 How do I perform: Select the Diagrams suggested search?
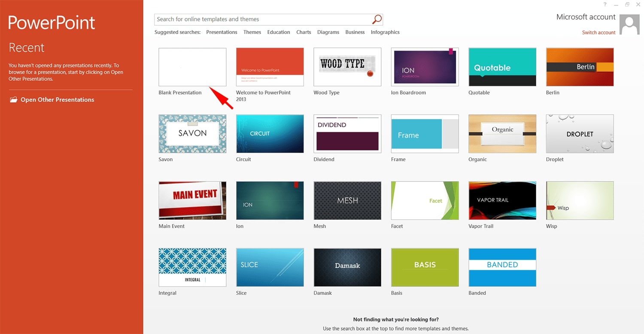(x=328, y=32)
